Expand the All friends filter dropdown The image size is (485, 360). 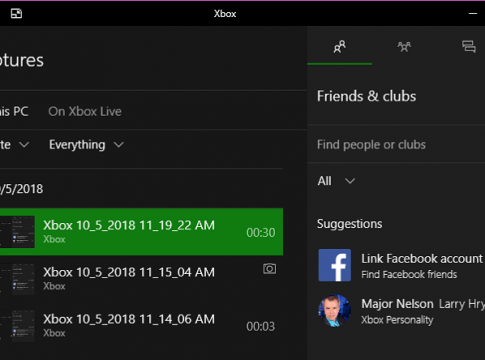click(336, 181)
